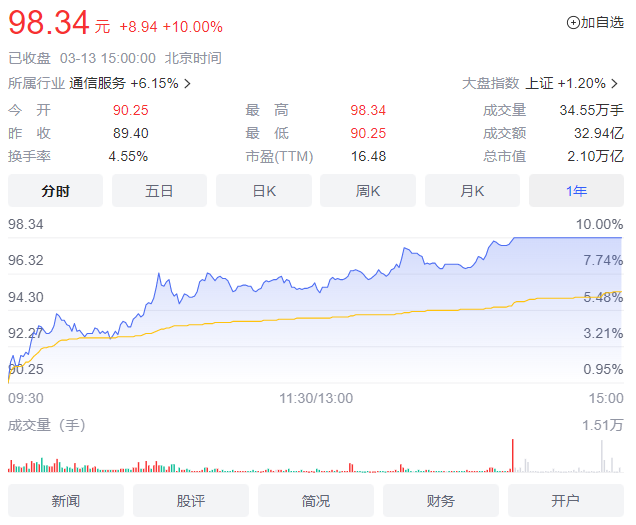The image size is (636, 525).
Task: Switch to the 月K chart tab
Action: click(472, 191)
